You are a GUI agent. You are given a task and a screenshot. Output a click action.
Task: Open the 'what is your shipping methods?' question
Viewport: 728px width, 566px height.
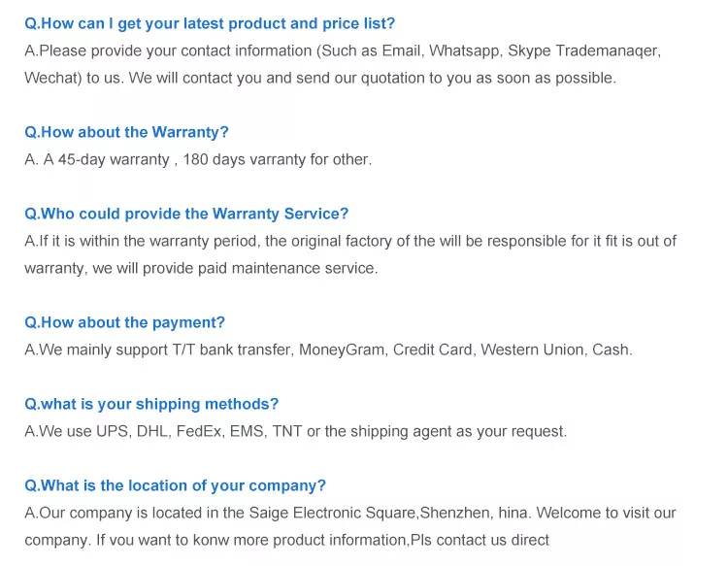151,404
